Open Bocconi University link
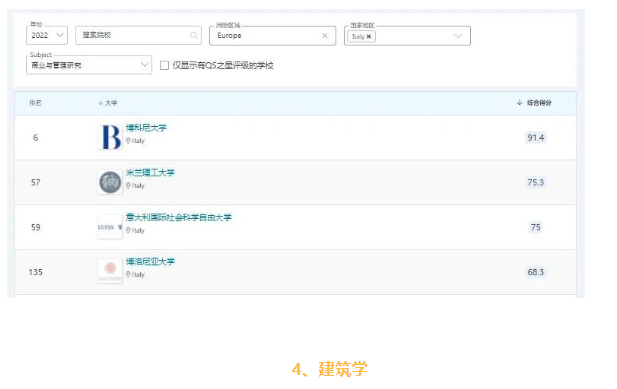This screenshot has width=617, height=389. point(146,128)
